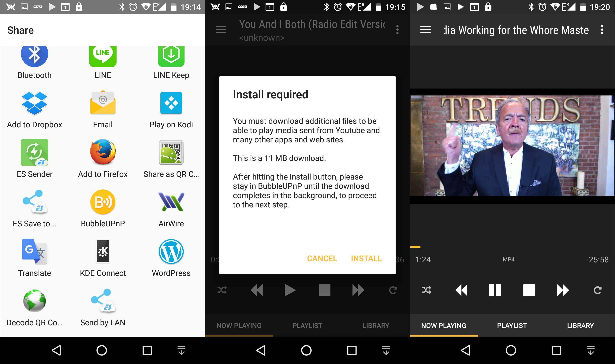Pick ES Save to option
This screenshot has height=364, width=615.
coord(35,202)
